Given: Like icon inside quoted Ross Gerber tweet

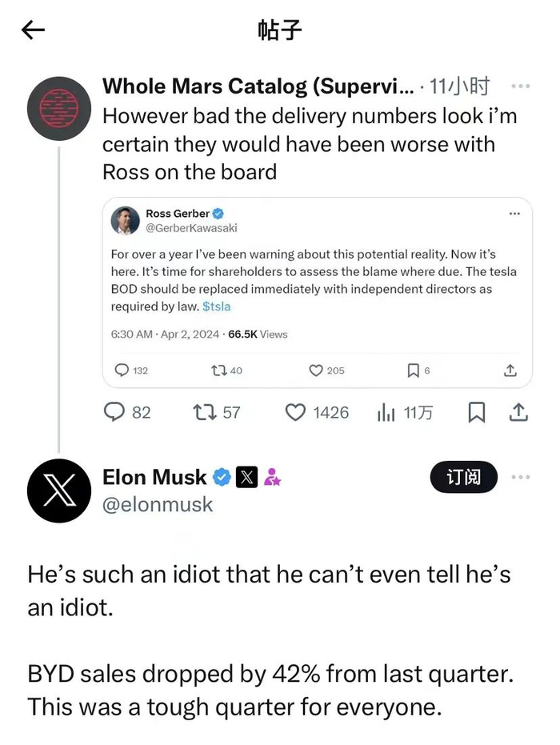Looking at the screenshot, I should [x=316, y=370].
